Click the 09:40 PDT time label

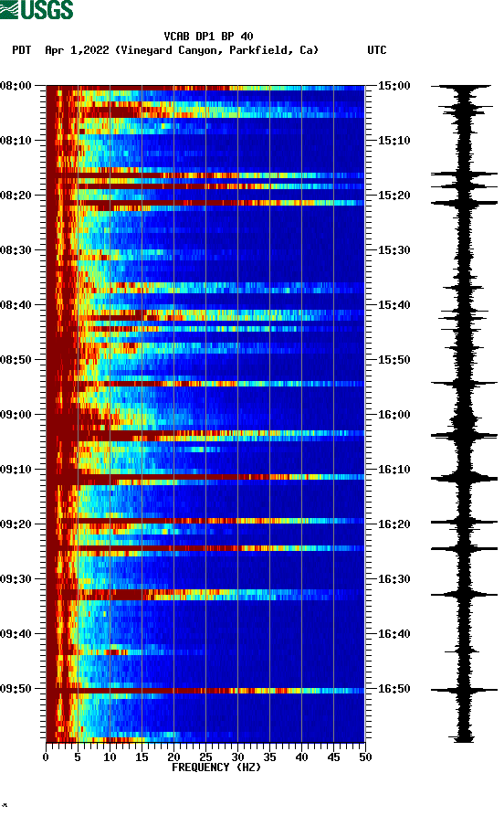coord(16,634)
